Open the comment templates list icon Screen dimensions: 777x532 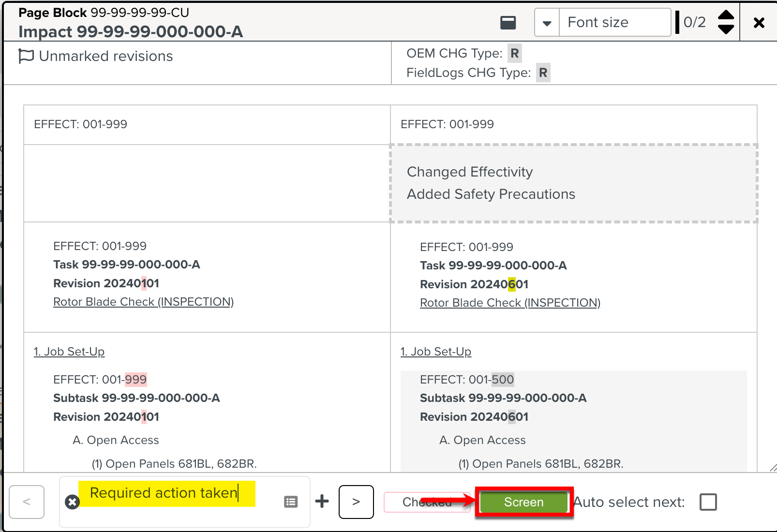(x=291, y=502)
